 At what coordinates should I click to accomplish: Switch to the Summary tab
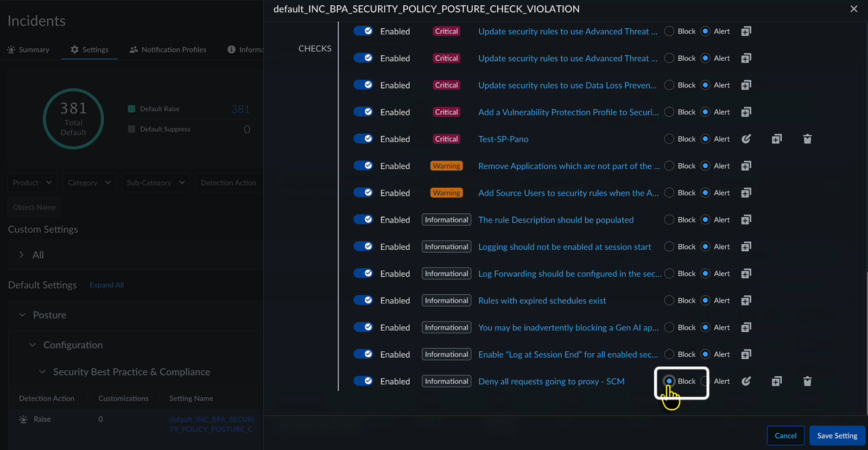pos(28,49)
